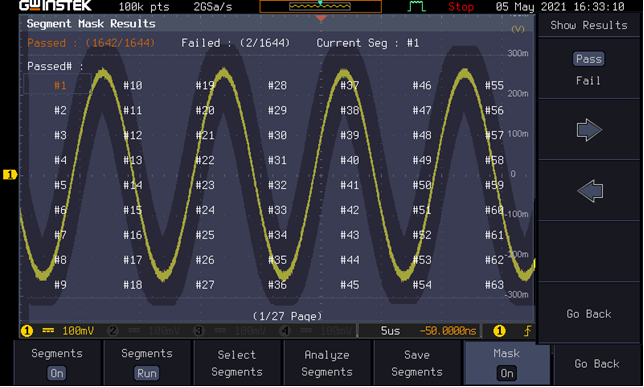644x387 pixels.
Task: Click Passed : (1642/1644) count
Action: 91,43
